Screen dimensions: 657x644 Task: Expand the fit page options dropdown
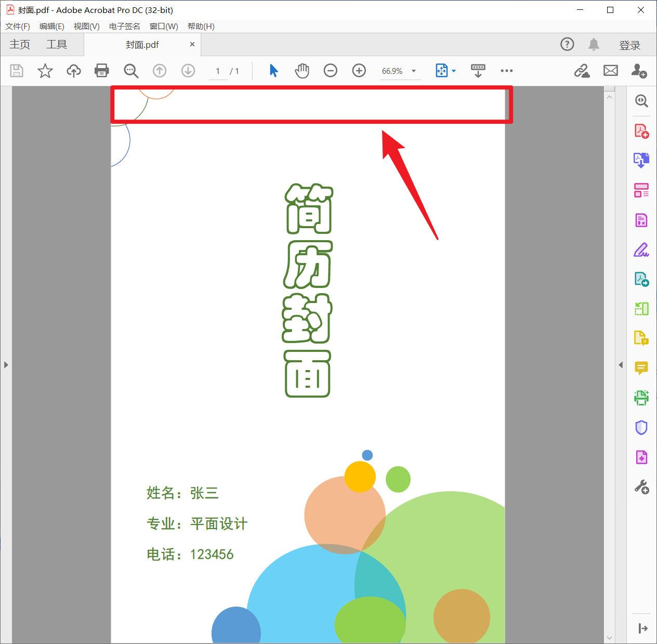point(454,71)
